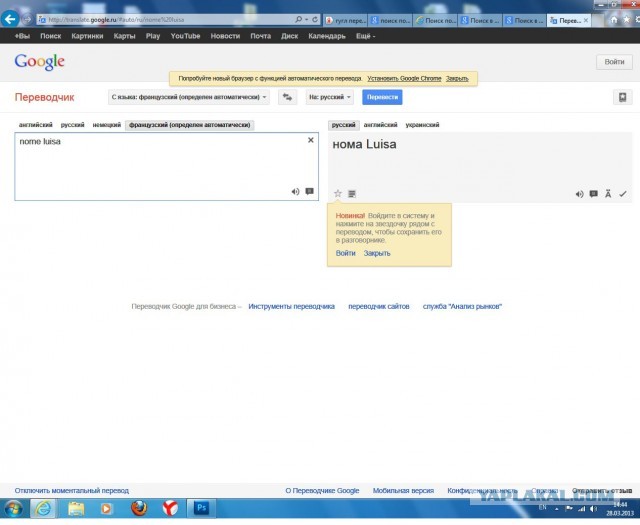The image size is (640, 525).
Task: Click the blue Перевести button
Action: click(382, 97)
